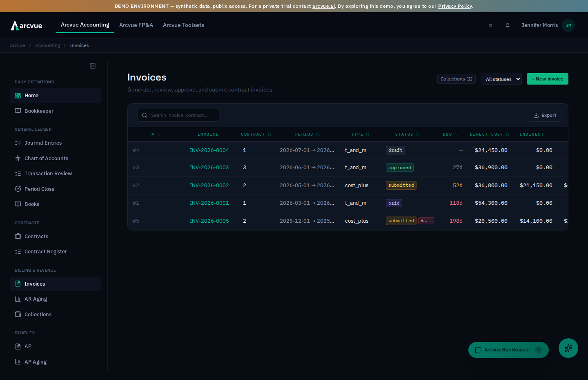The image size is (588, 380).
Task: Click the approved status badge
Action: click(400, 168)
